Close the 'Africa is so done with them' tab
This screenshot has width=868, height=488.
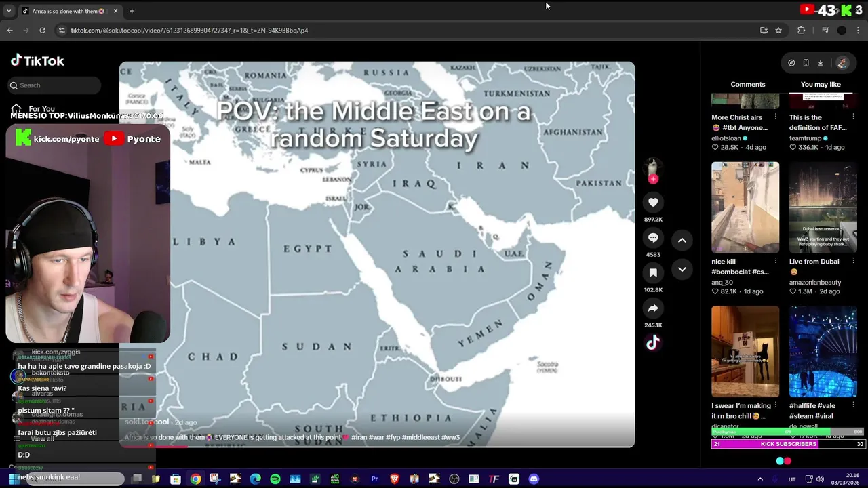tap(116, 11)
